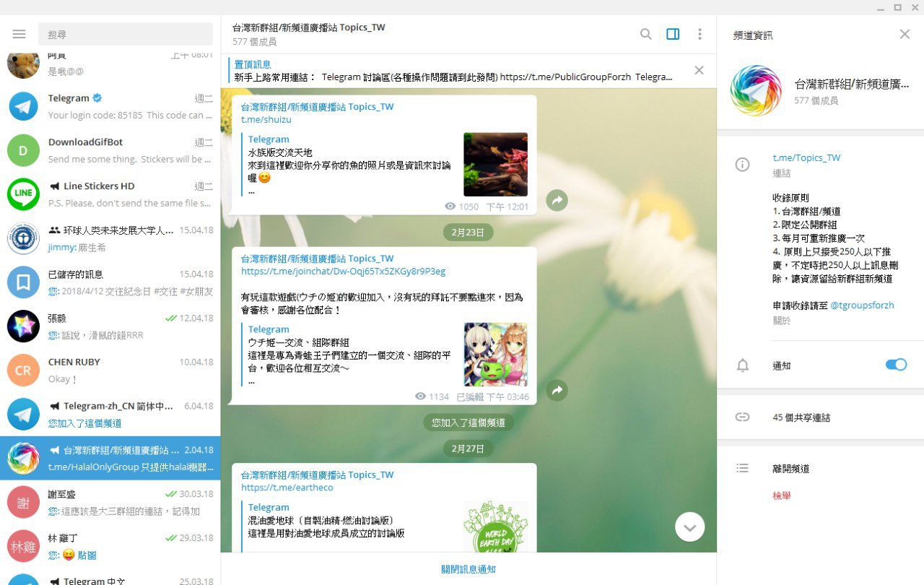Click the 1050 view count
The height and width of the screenshot is (585, 924).
[468, 207]
